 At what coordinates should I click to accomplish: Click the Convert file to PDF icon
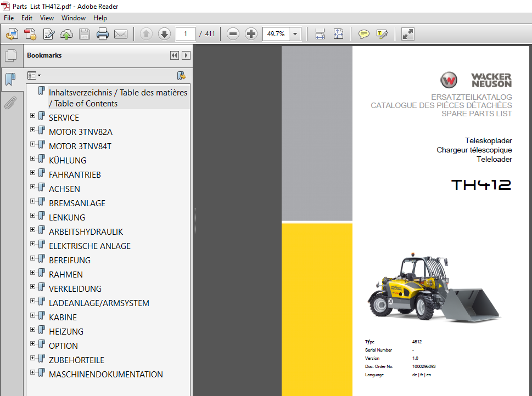click(30, 34)
